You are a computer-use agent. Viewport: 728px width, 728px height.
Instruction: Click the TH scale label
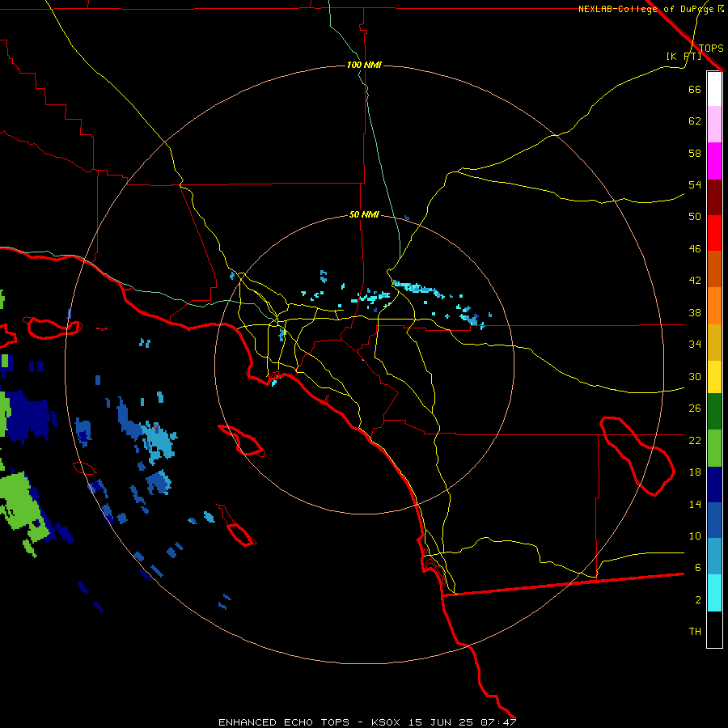tap(695, 632)
